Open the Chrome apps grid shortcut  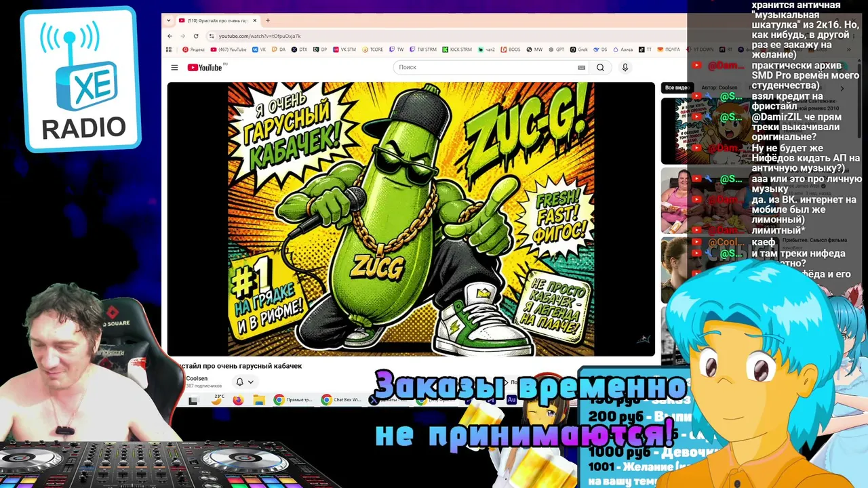170,49
